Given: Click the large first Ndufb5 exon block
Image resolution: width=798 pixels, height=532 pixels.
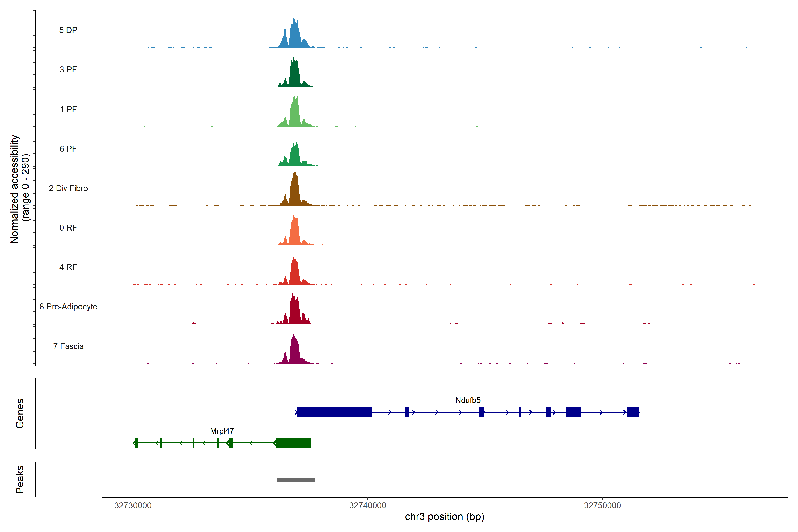Looking at the screenshot, I should pos(334,412).
